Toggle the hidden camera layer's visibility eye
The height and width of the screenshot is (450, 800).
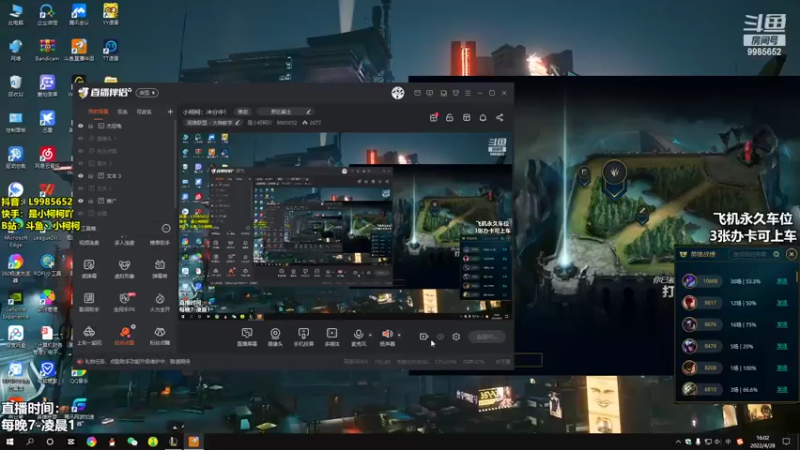click(x=81, y=138)
